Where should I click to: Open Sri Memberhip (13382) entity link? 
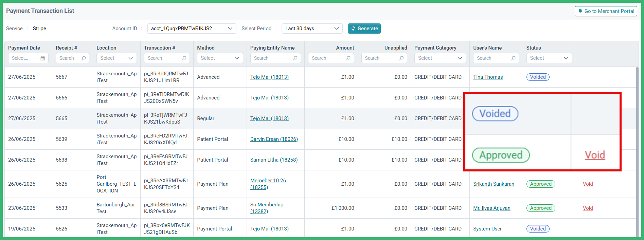267,208
